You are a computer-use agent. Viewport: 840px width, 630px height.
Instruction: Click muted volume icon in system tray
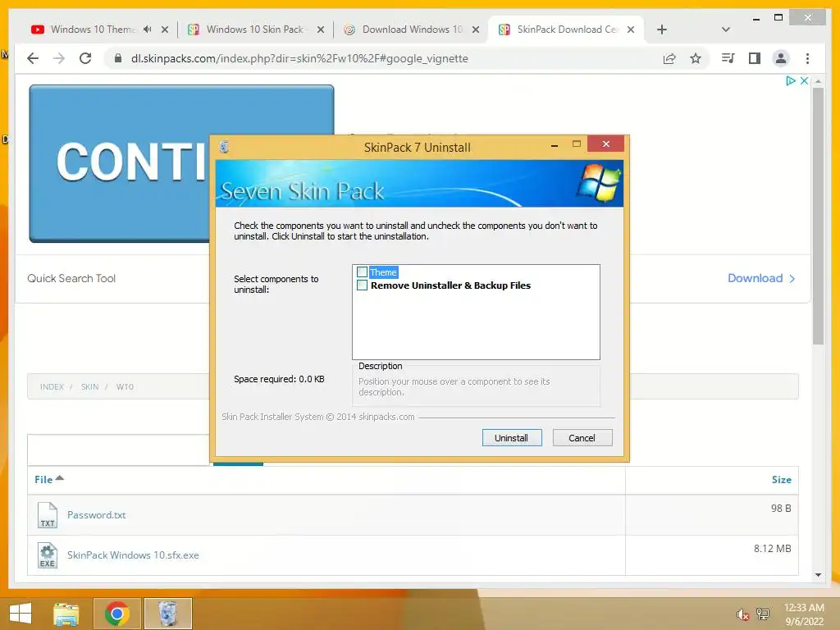[x=742, y=614]
